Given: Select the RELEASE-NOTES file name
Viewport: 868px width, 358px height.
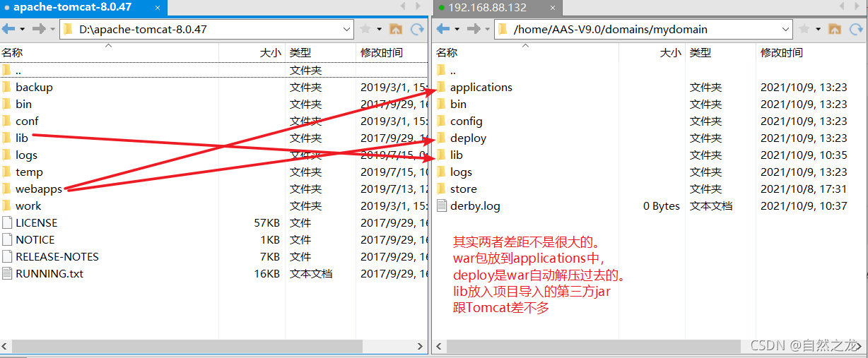Looking at the screenshot, I should pos(57,256).
